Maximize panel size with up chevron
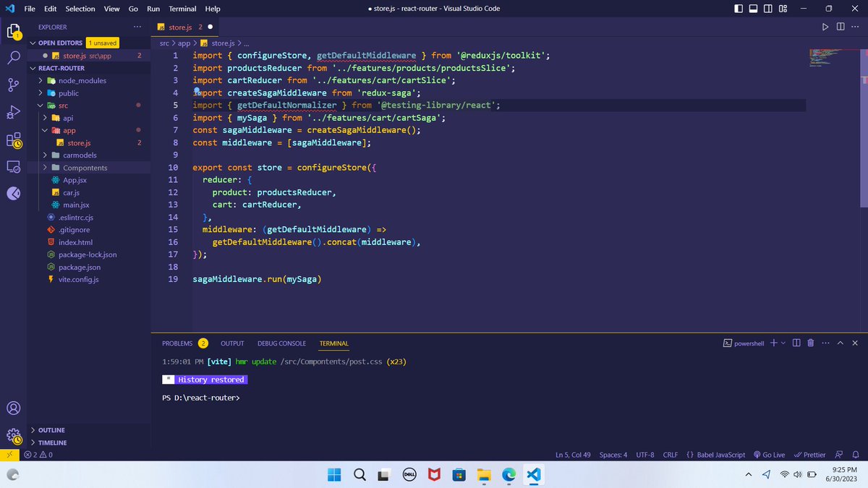The width and height of the screenshot is (868, 488). point(841,343)
